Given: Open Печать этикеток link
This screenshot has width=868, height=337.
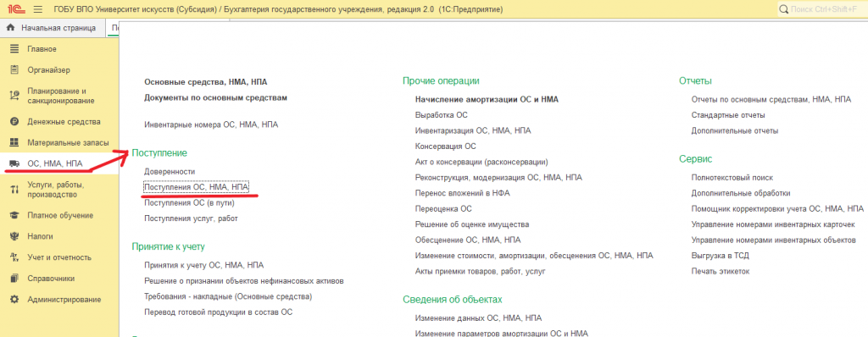Looking at the screenshot, I should click(x=721, y=271).
